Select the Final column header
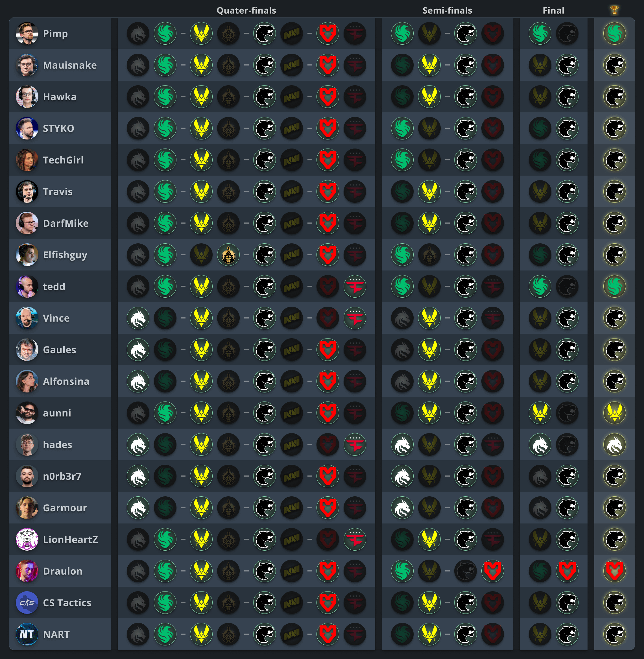 (x=553, y=10)
